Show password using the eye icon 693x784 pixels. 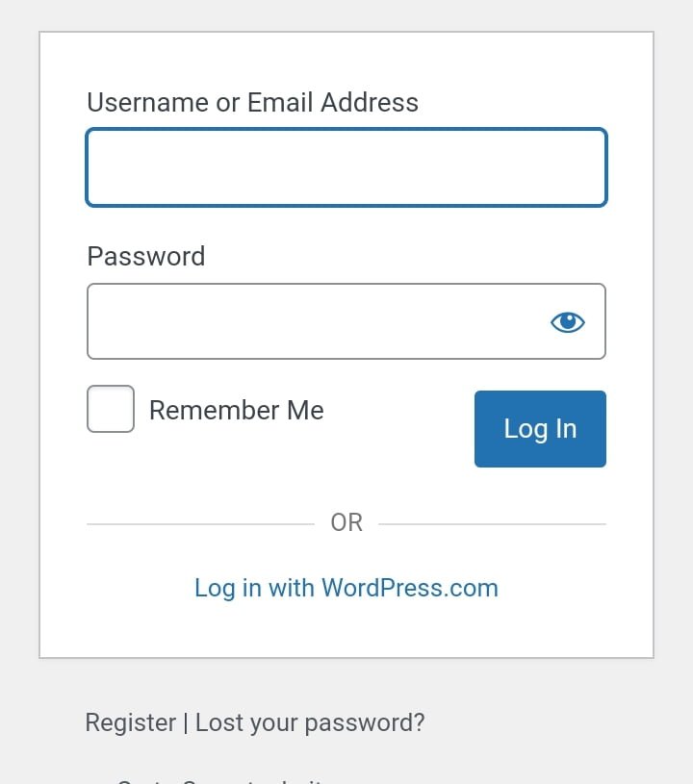568,322
